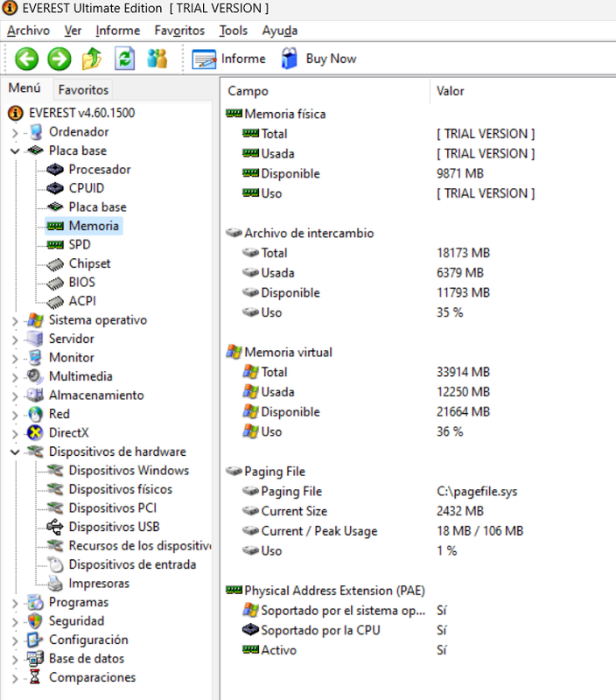Click the Multimedia speaker icon
The image size is (616, 700).
[x=35, y=376]
